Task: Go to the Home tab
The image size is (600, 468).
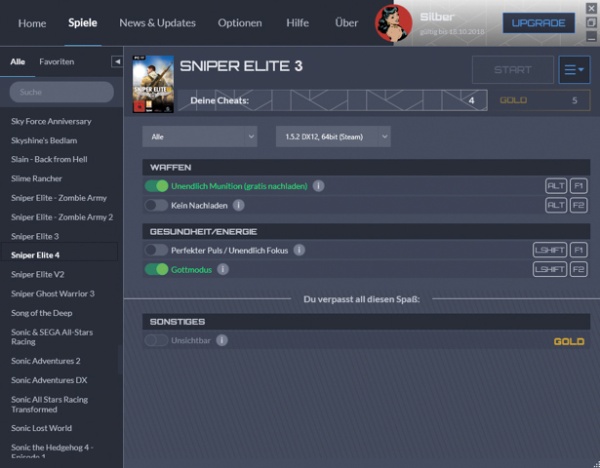Action: [x=32, y=23]
